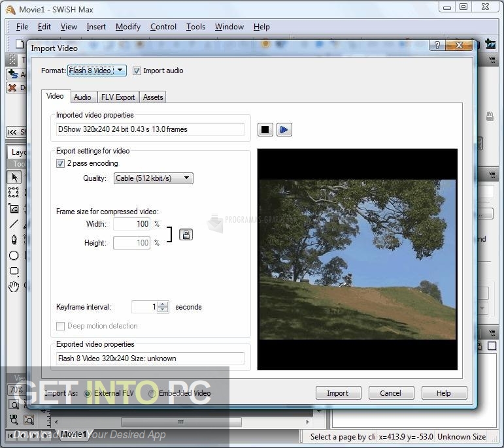
Task: Select the reshape nodes tool
Action: tap(14, 193)
